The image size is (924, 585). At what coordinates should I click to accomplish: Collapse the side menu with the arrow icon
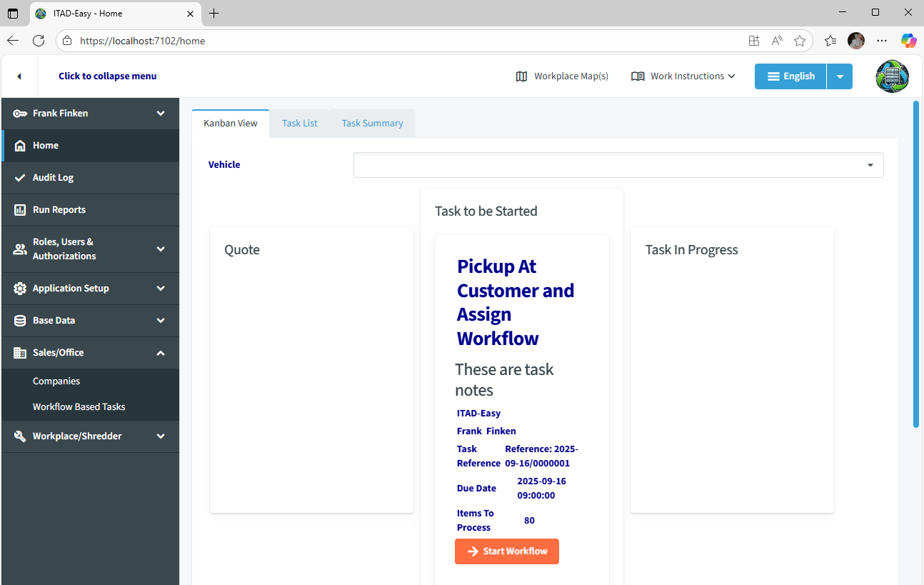click(x=19, y=76)
